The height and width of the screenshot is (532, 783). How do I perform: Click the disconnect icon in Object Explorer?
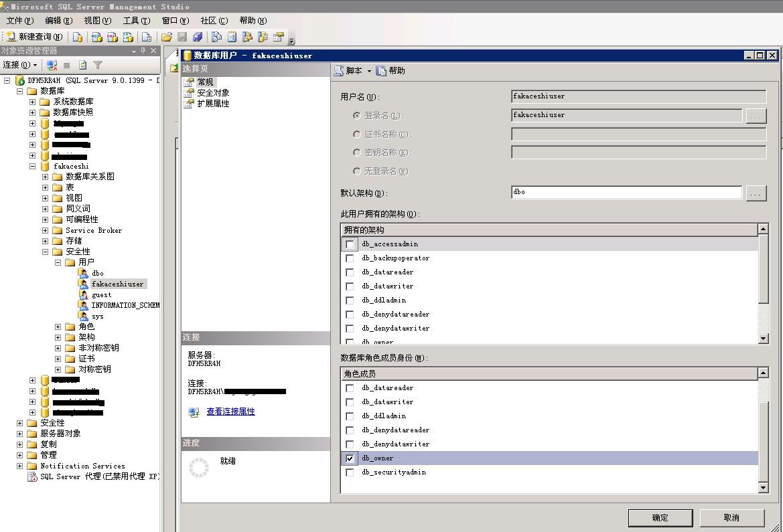52,65
